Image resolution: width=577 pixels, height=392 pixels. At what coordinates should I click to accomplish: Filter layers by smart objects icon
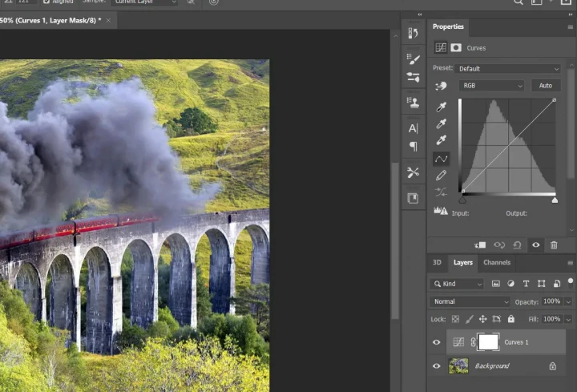pos(557,284)
